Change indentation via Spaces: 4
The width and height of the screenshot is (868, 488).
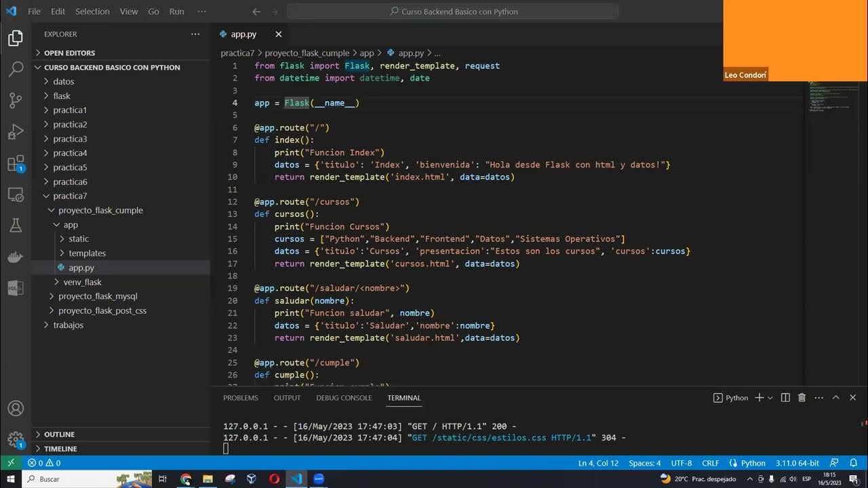coord(644,463)
